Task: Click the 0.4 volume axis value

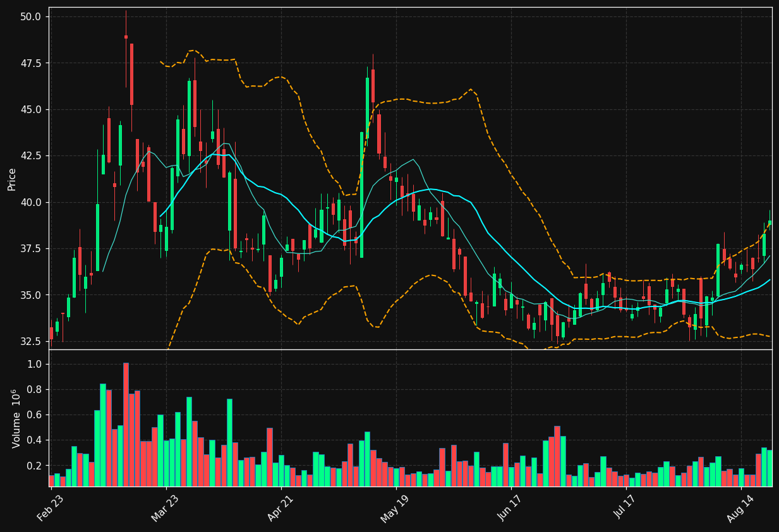Action: [x=35, y=440]
